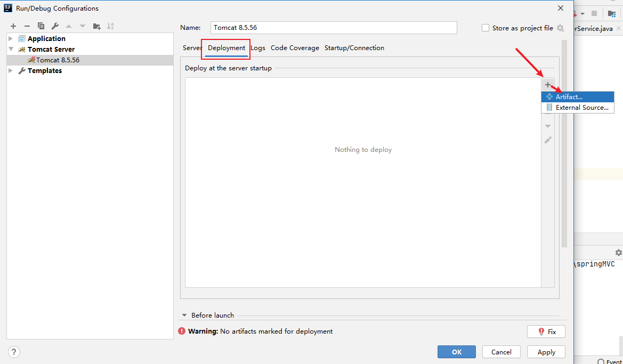Image resolution: width=623 pixels, height=364 pixels.
Task: Copy the selected configuration
Action: 41,26
